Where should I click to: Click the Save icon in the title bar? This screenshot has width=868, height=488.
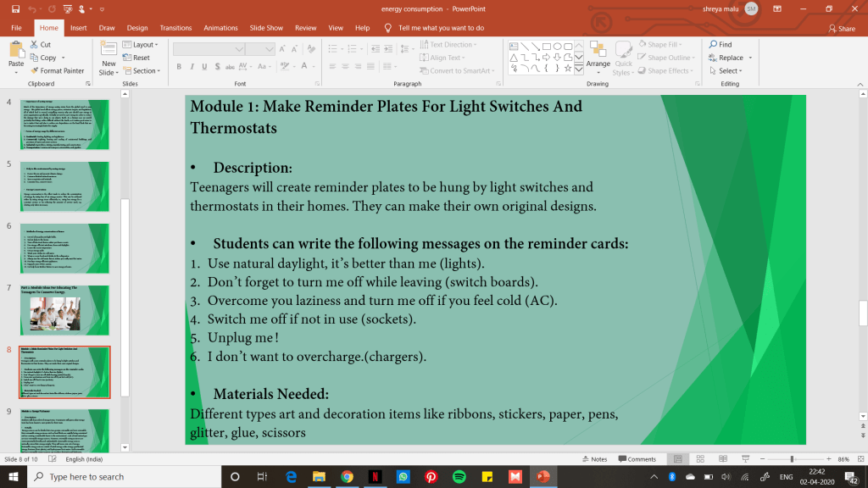[x=16, y=8]
